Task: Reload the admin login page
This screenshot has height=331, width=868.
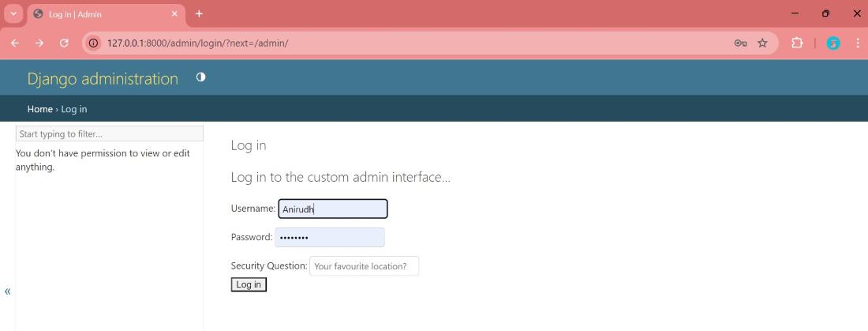Action: point(64,43)
